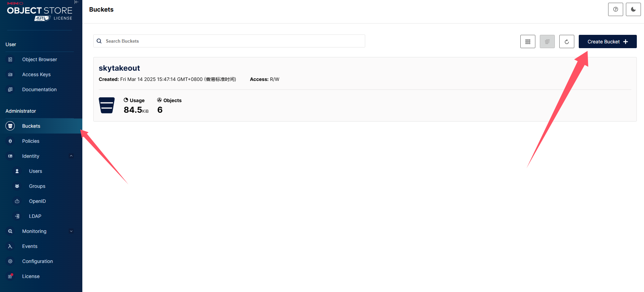Click the Users person icon
Viewport: 644px width, 292px height.
coord(17,171)
